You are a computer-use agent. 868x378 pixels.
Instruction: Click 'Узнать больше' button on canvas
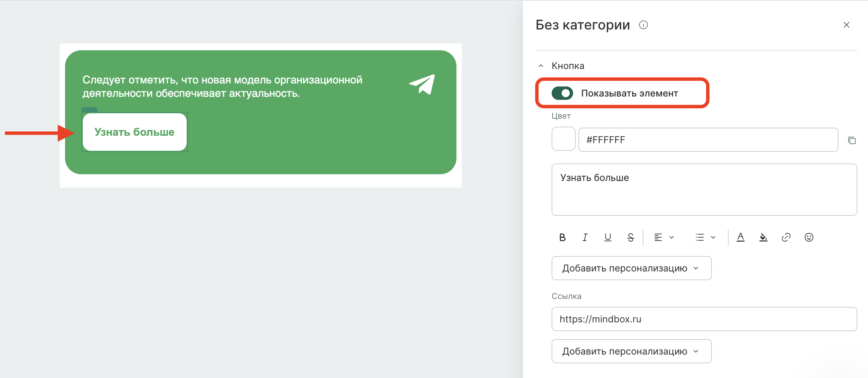134,132
